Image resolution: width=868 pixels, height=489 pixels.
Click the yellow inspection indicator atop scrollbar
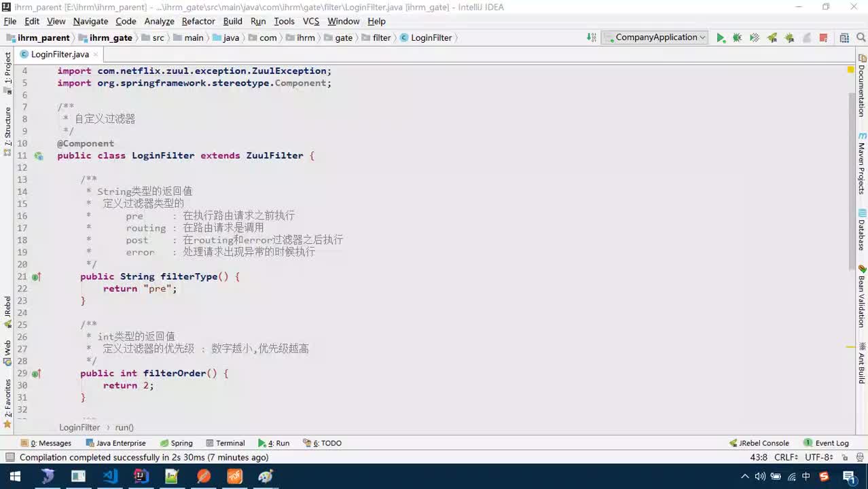pyautogui.click(x=850, y=70)
